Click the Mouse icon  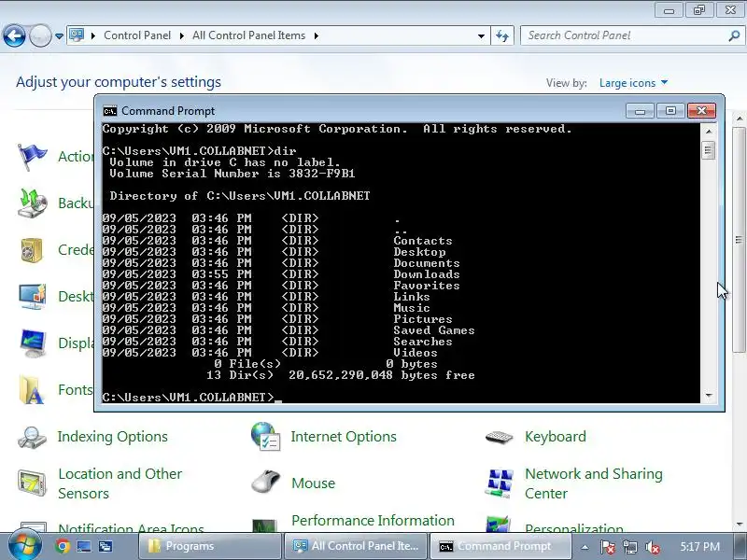[265, 483]
